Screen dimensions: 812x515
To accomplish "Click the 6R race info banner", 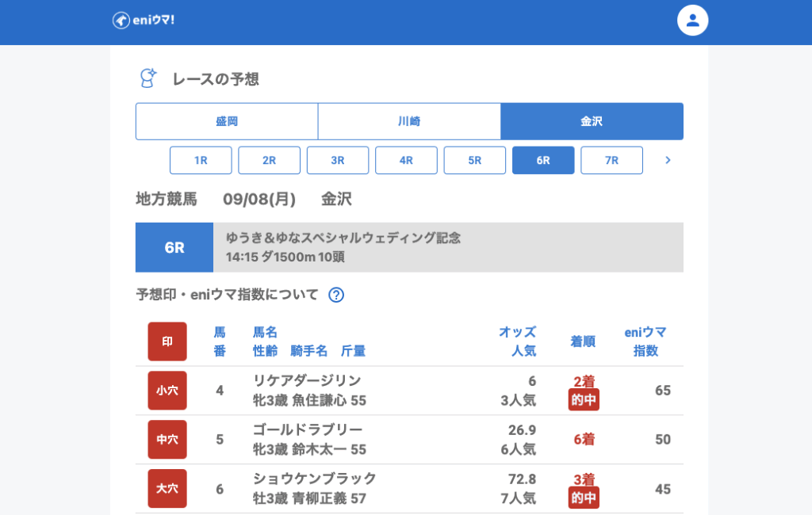I will [x=409, y=247].
